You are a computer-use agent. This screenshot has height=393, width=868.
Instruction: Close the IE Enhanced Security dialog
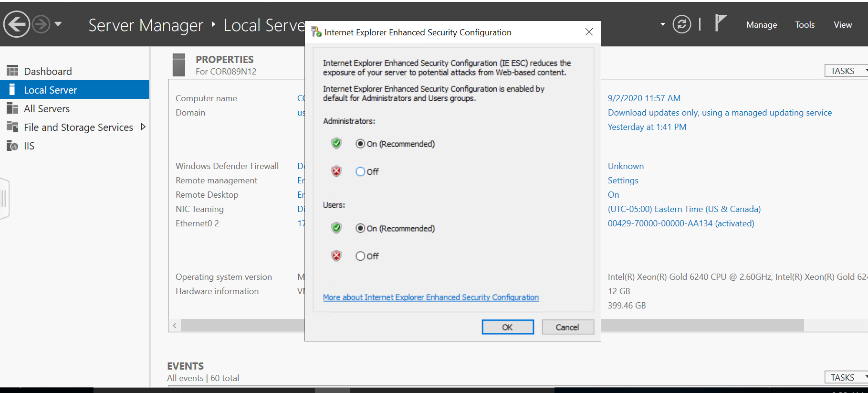(589, 32)
